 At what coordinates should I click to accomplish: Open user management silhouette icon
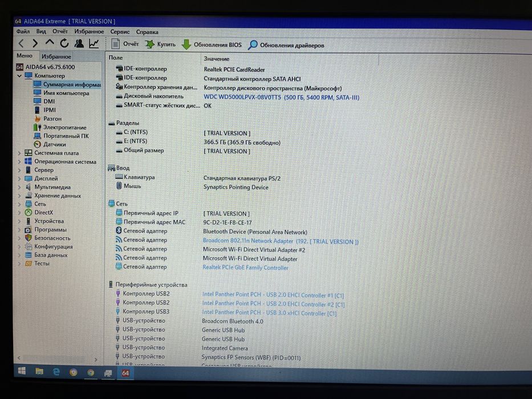pos(79,43)
